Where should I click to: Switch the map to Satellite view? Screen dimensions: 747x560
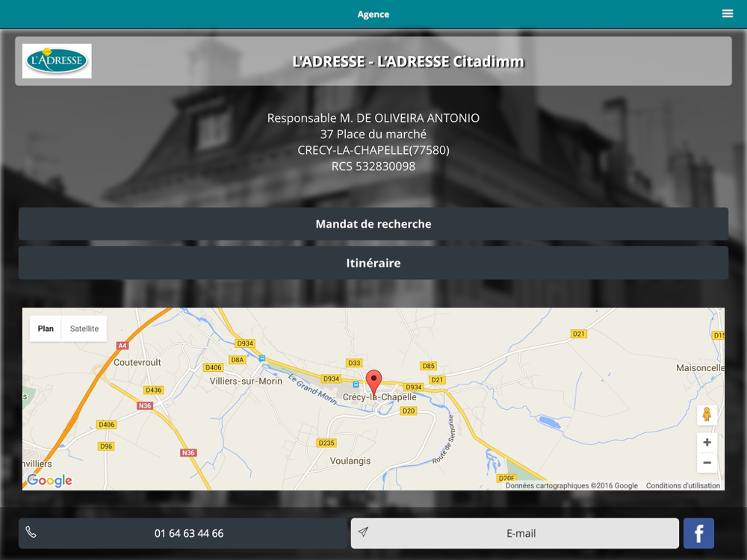(84, 329)
